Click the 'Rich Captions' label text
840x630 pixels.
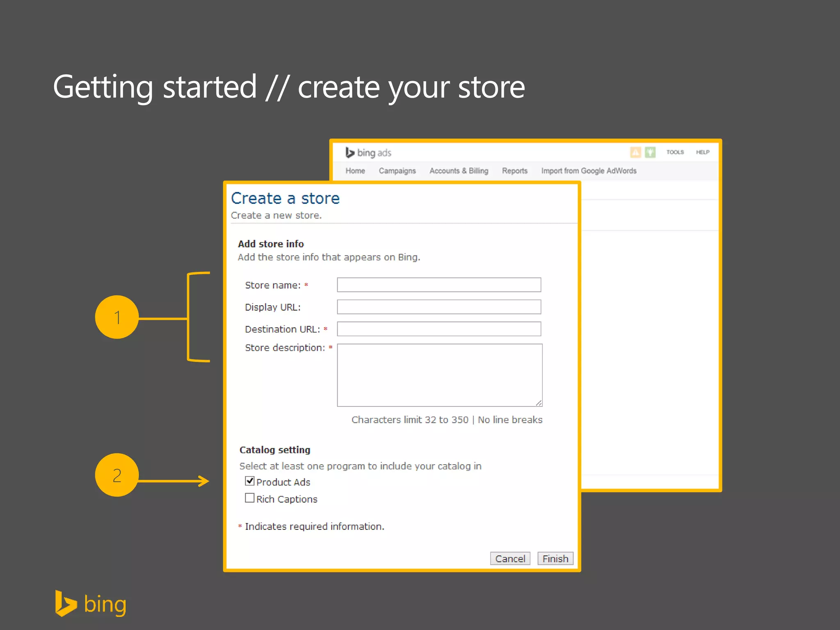[x=287, y=499]
